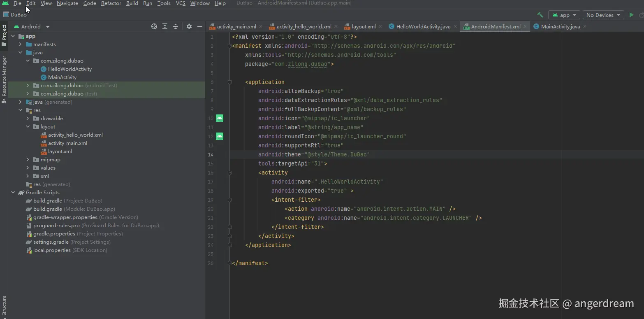Hide Project panel with minus icon

click(x=200, y=26)
